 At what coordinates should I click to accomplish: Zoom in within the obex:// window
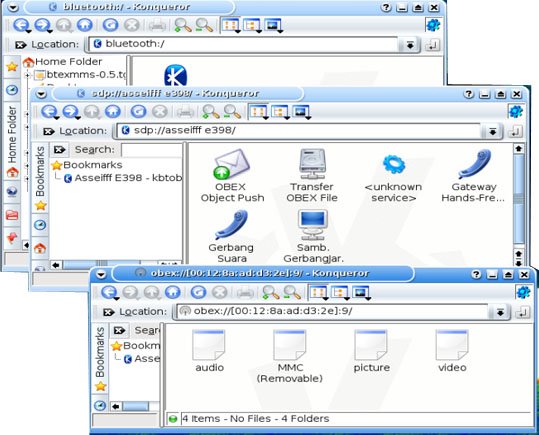tap(271, 292)
